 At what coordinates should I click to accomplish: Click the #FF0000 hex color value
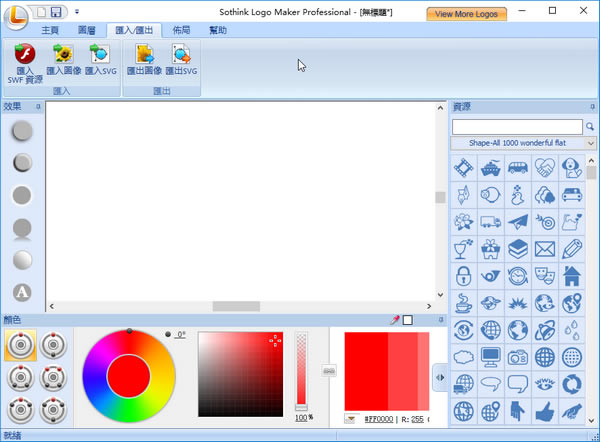coord(378,419)
